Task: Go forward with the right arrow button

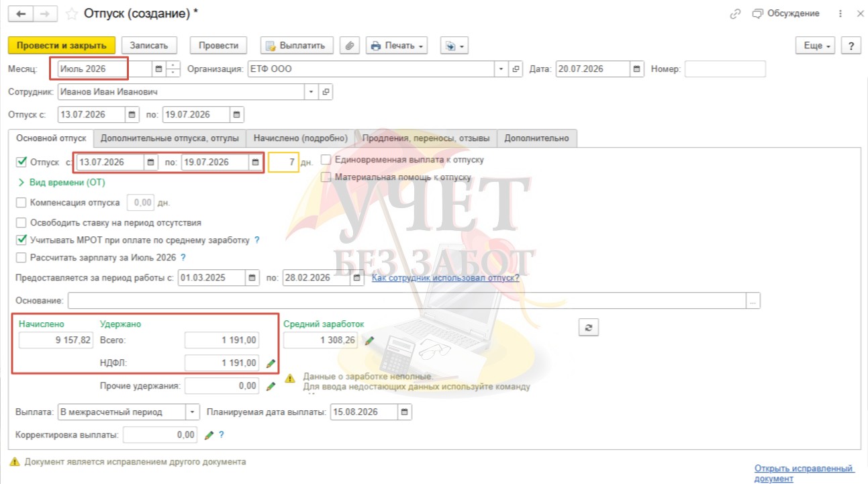Action: point(44,13)
